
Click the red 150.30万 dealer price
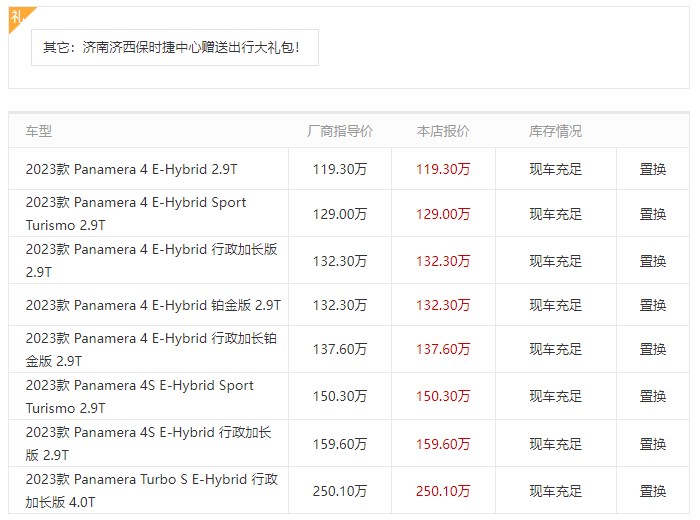click(x=443, y=396)
